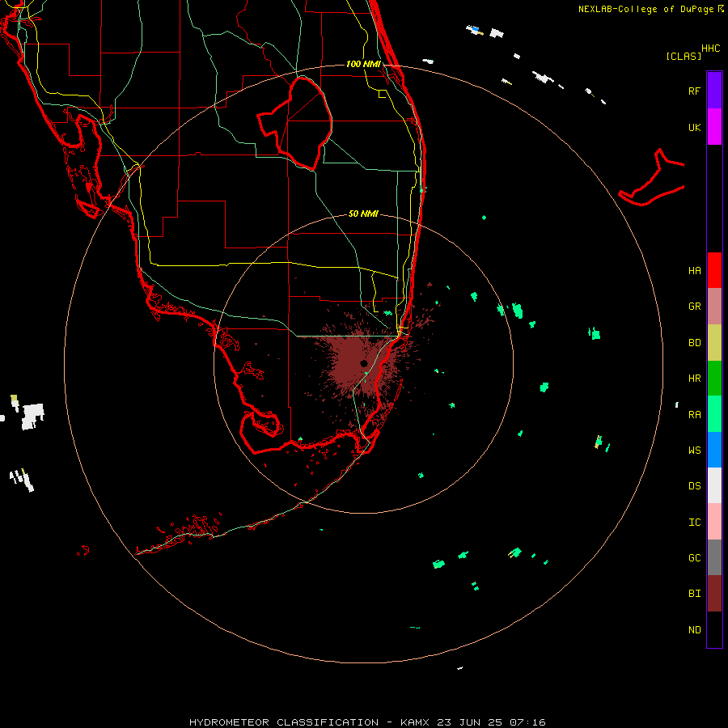Click the 'WS' legend label
The width and height of the screenshot is (728, 728).
click(x=694, y=450)
